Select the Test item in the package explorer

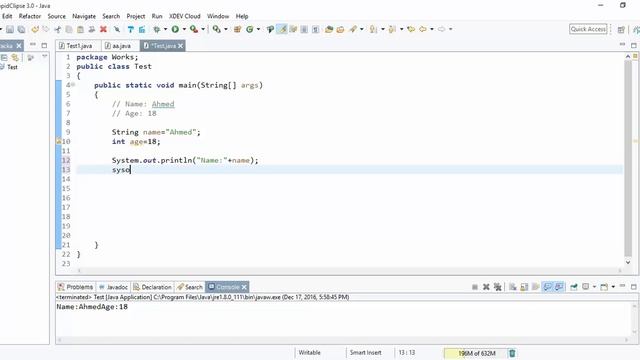pos(12,67)
